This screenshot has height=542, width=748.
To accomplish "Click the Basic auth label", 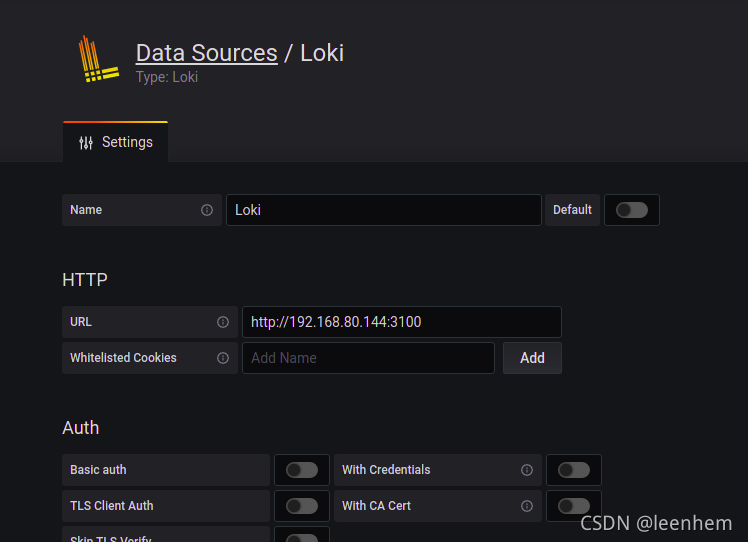I will point(98,470).
